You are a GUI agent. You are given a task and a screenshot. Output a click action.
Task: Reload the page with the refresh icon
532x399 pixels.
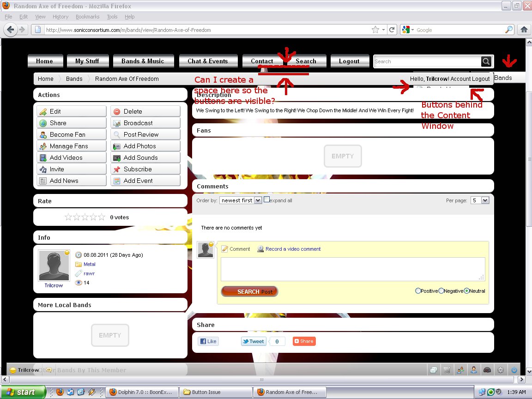click(392, 30)
